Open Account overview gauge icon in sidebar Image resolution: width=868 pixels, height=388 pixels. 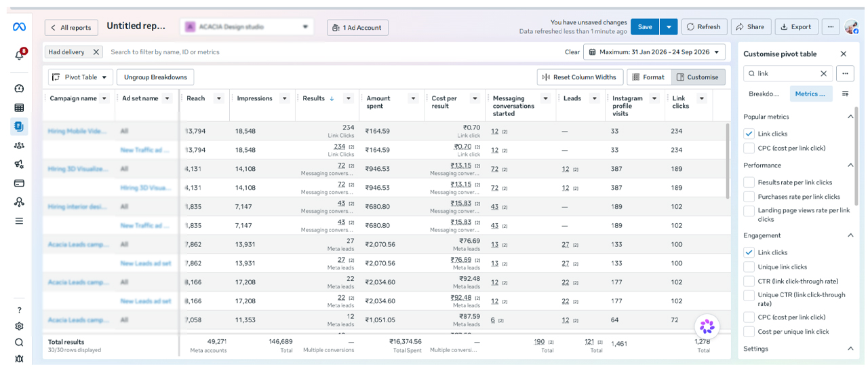tap(19, 88)
